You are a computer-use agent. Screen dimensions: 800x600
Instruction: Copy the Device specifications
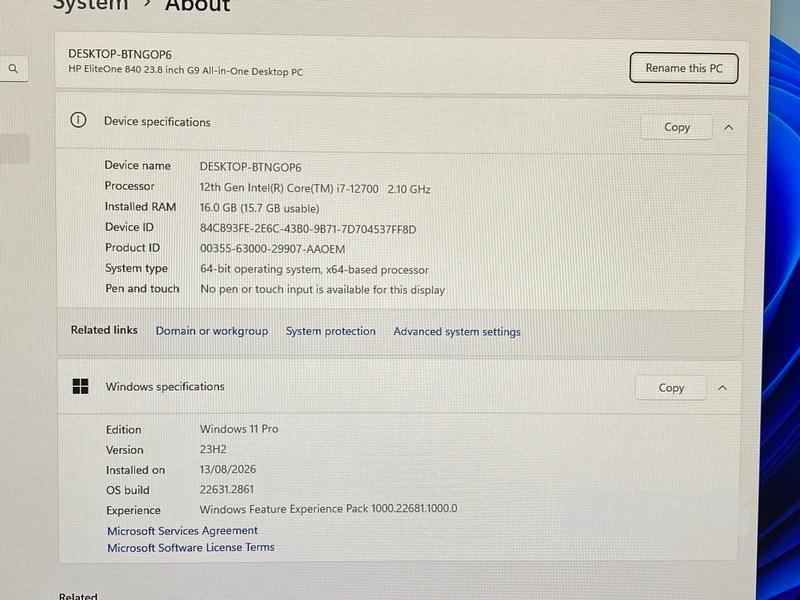(x=677, y=127)
